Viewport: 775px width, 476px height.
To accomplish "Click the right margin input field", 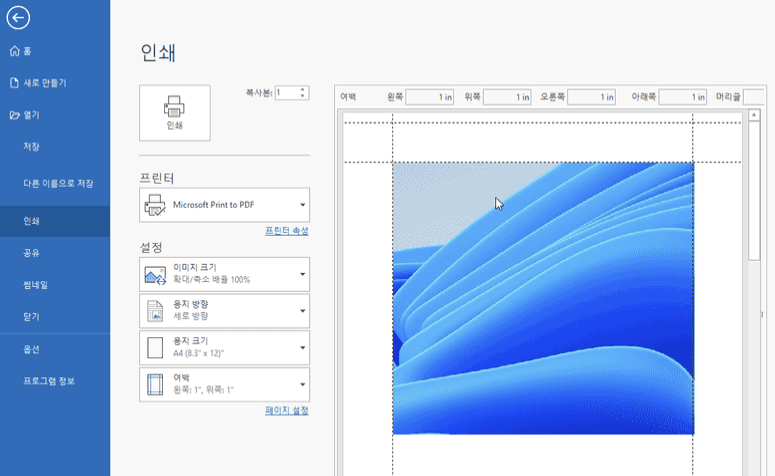I will pos(591,97).
